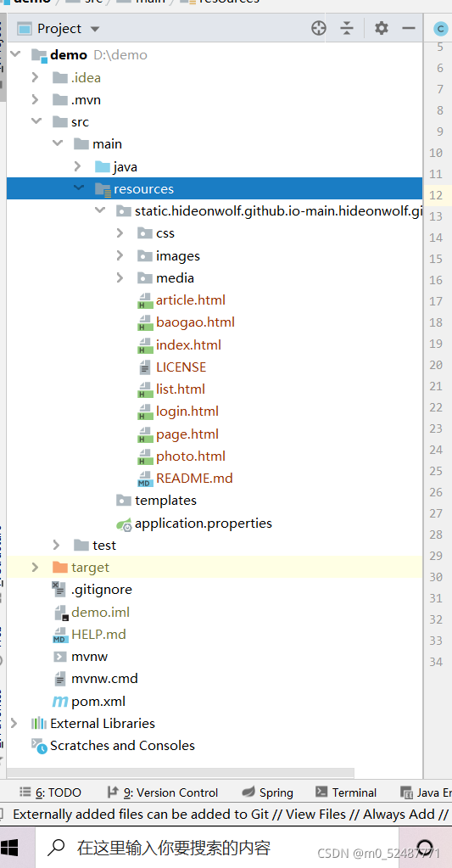Select the LICENSE file icon
Screen dimensions: 452x868
point(145,367)
